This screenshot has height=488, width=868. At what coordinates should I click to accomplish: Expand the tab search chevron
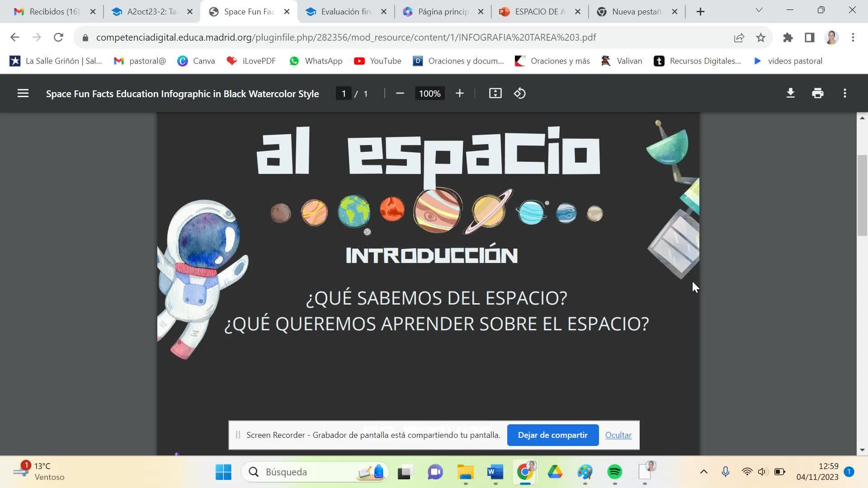[759, 10]
